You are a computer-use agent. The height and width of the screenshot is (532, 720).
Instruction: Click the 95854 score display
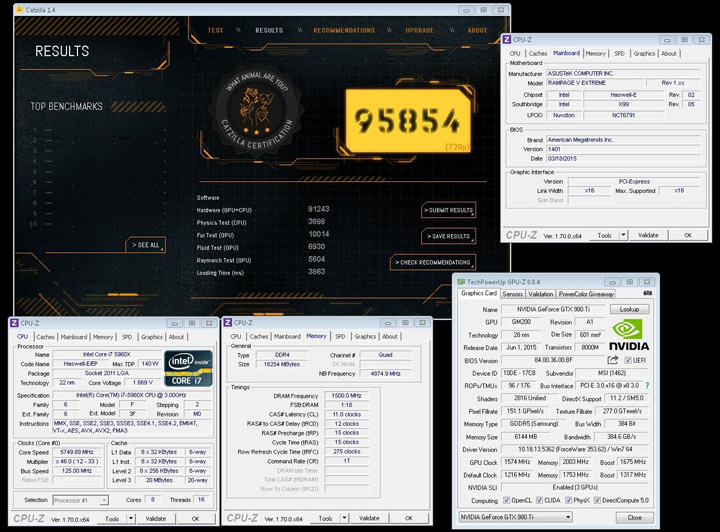coord(407,120)
